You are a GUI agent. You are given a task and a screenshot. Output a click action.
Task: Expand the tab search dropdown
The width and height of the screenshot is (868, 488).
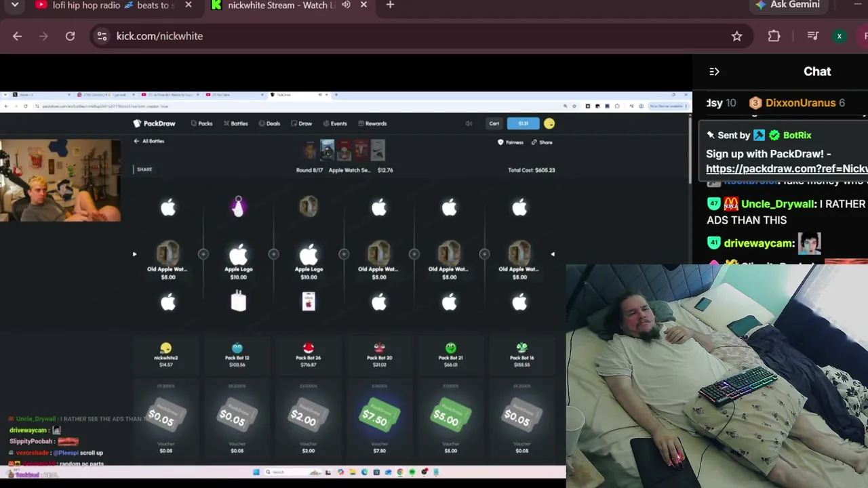point(14,5)
